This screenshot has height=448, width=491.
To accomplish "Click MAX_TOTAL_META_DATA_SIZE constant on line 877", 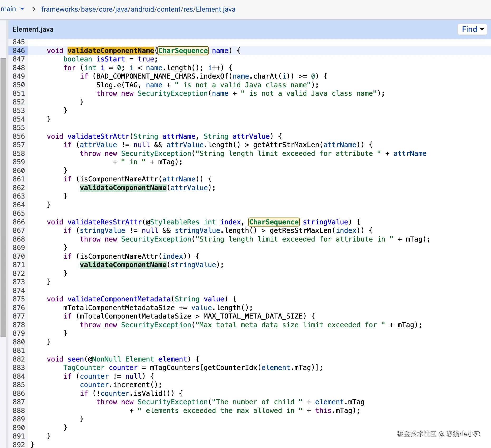I will 253,316.
